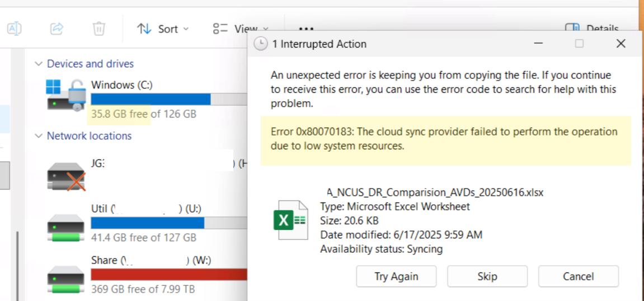
Task: Select the Windows (C:) drive icon
Action: [65, 96]
